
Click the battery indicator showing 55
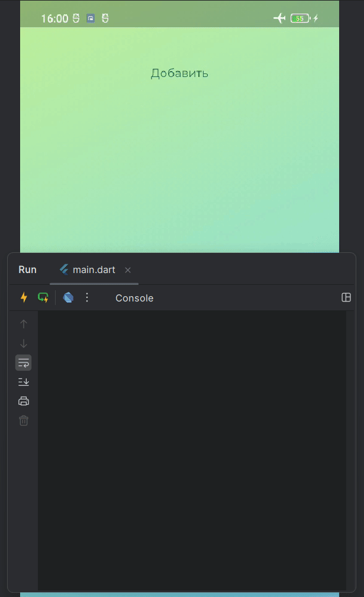point(300,18)
